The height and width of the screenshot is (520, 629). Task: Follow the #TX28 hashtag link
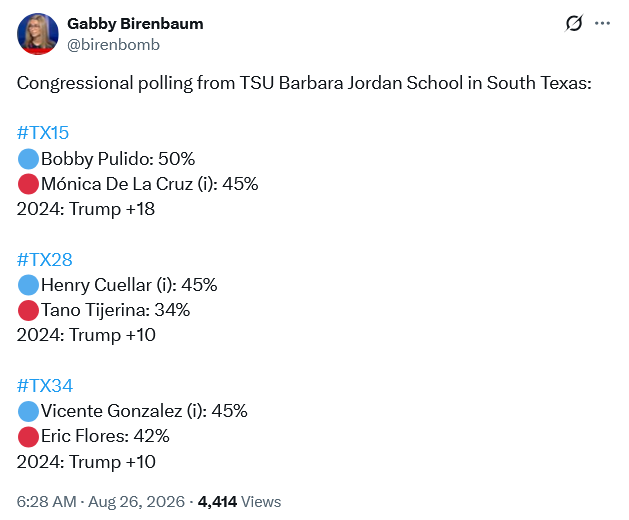[x=45, y=260]
